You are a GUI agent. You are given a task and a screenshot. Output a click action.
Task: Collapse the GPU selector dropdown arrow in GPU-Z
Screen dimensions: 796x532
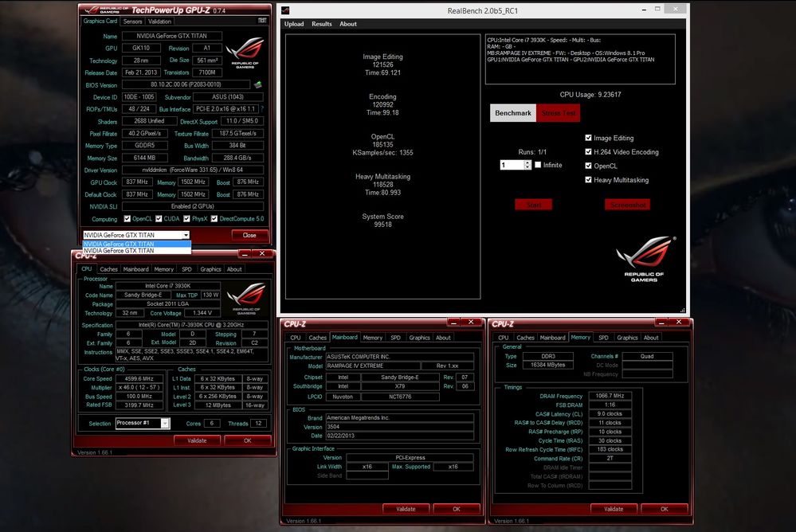coord(186,235)
